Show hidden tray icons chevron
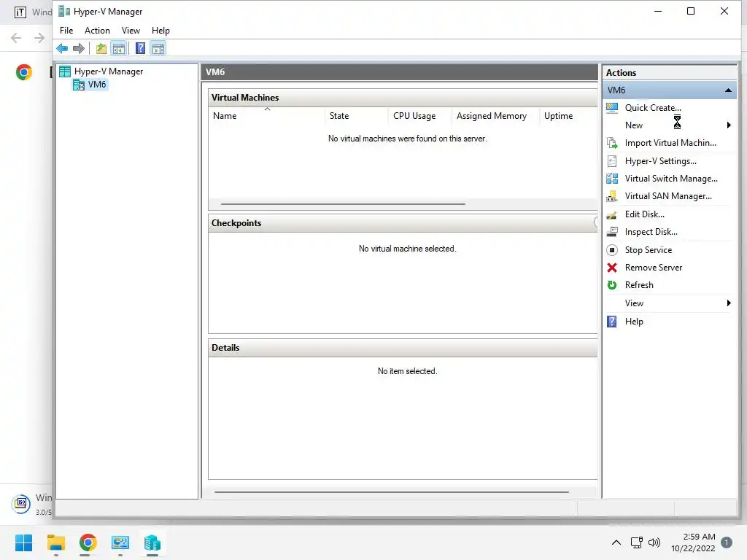 616,542
